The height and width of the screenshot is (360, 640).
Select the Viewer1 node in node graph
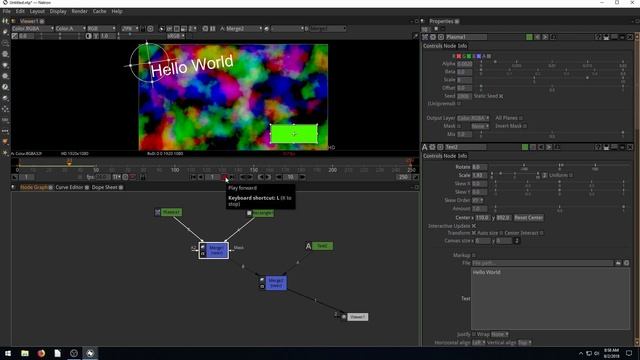[355, 317]
